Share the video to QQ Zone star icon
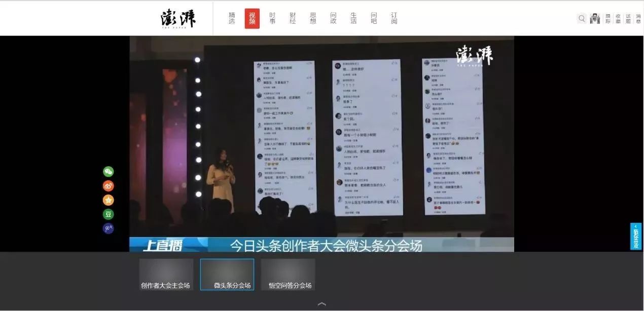 pos(109,200)
